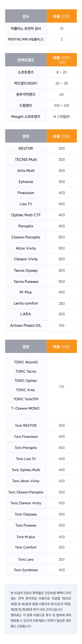Select the 아벨리노 유전자 검사 row
The width and height of the screenshot is (82, 644).
point(41,28)
